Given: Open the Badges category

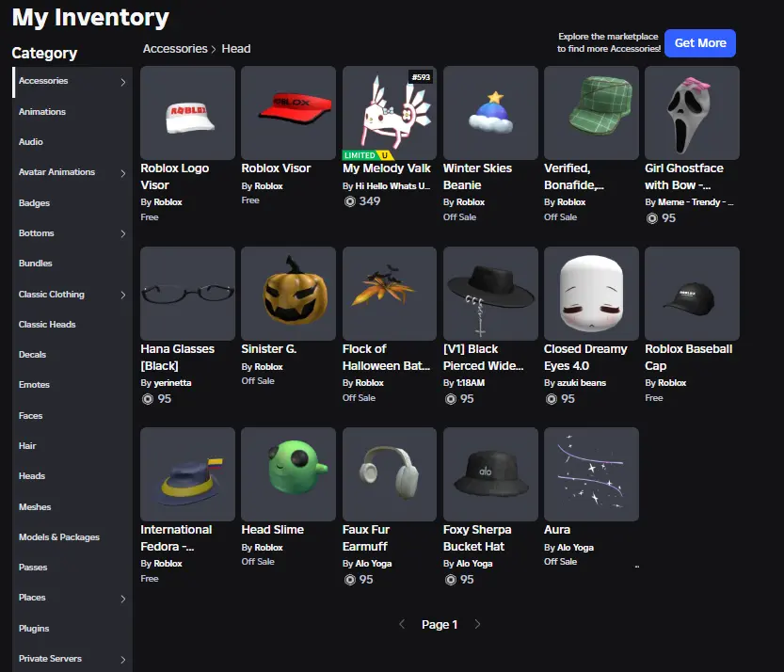Looking at the screenshot, I should 35,203.
